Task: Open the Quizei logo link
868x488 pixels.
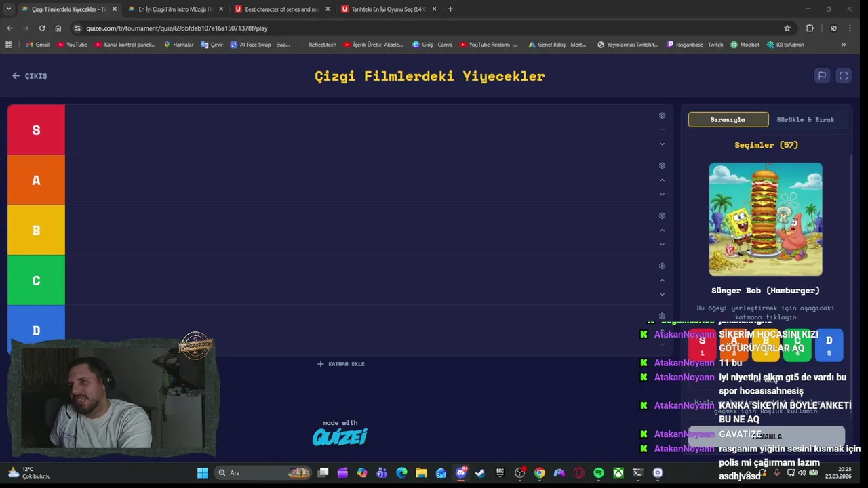Action: [340, 437]
